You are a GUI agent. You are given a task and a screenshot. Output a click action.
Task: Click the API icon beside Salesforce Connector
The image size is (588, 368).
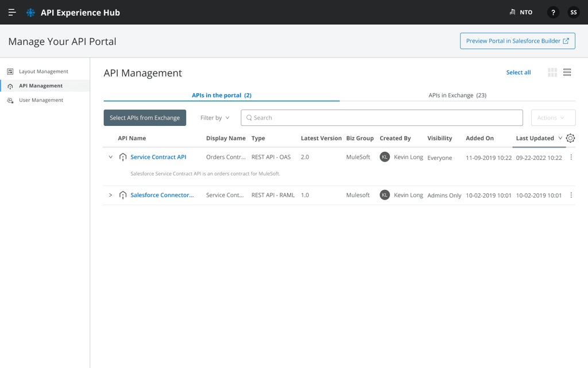point(123,195)
